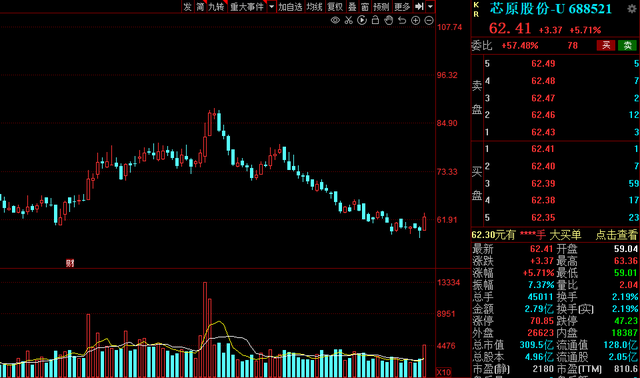The height and width of the screenshot is (378, 640).
Task: Click the circular replay play icon
Action: click(362, 20)
